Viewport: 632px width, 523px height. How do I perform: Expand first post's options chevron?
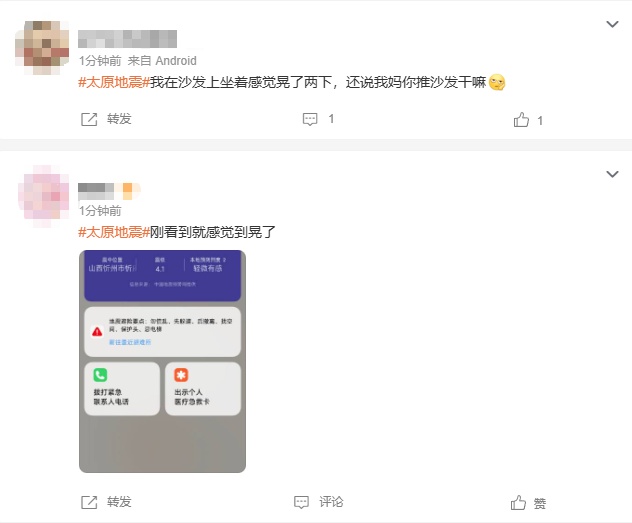(x=612, y=24)
